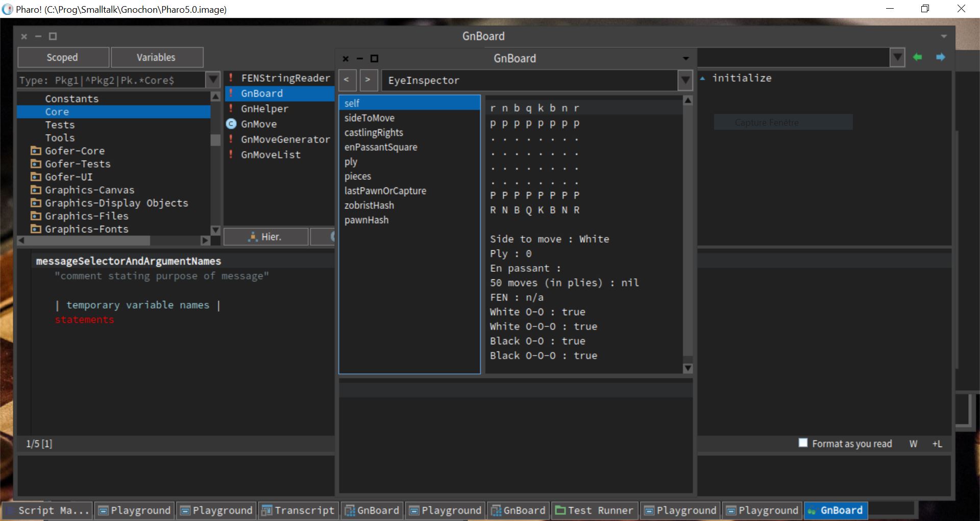
Task: Close the GnBoard inspector window
Action: click(x=346, y=59)
